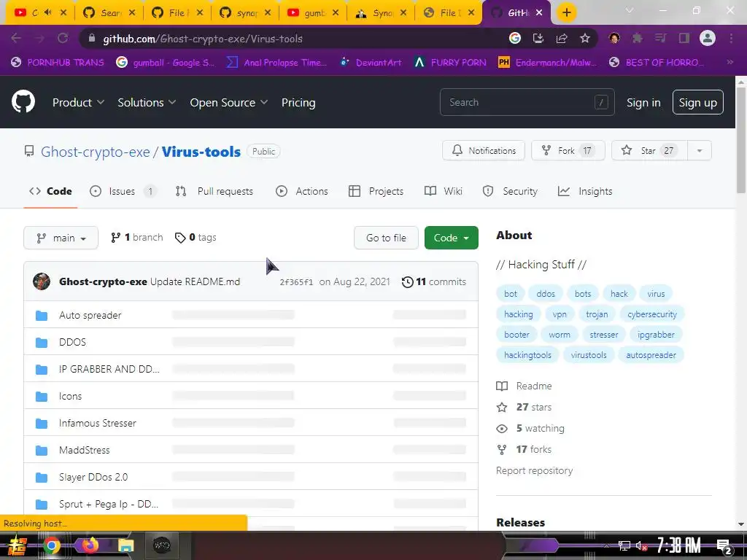747x560 pixels.
Task: Open the Wiki tab
Action: (x=443, y=191)
